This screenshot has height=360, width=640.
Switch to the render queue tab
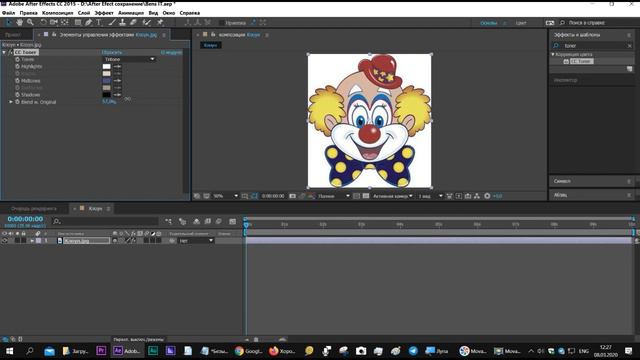(33, 209)
